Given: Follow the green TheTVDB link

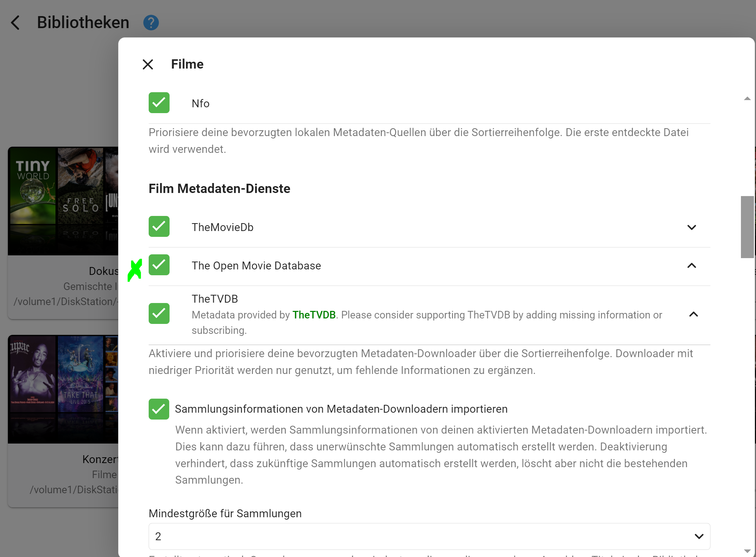Looking at the screenshot, I should click(314, 315).
